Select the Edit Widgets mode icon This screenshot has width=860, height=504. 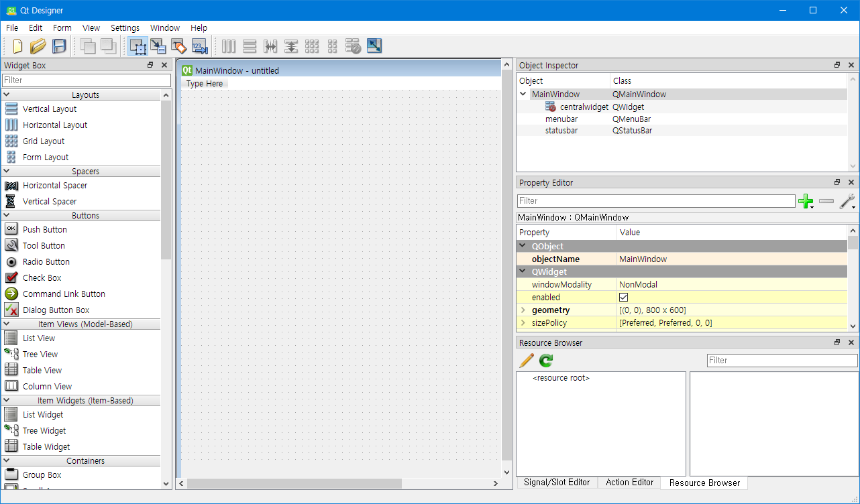pos(138,46)
